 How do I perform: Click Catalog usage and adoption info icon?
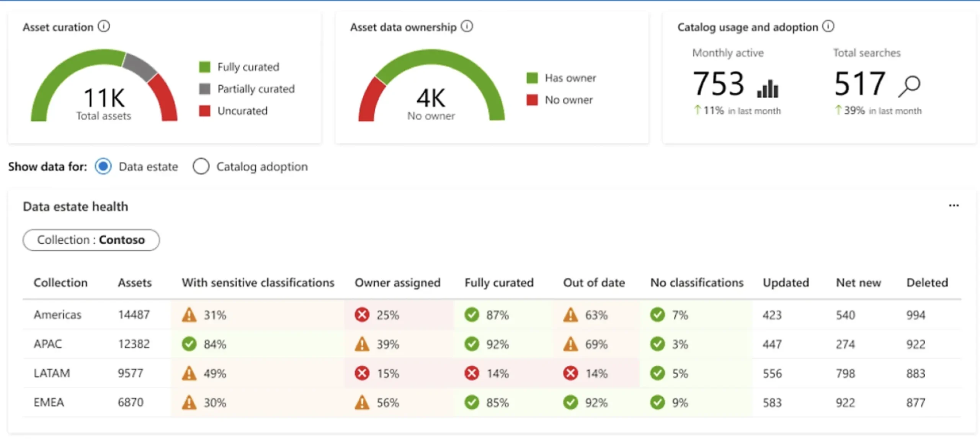click(828, 26)
